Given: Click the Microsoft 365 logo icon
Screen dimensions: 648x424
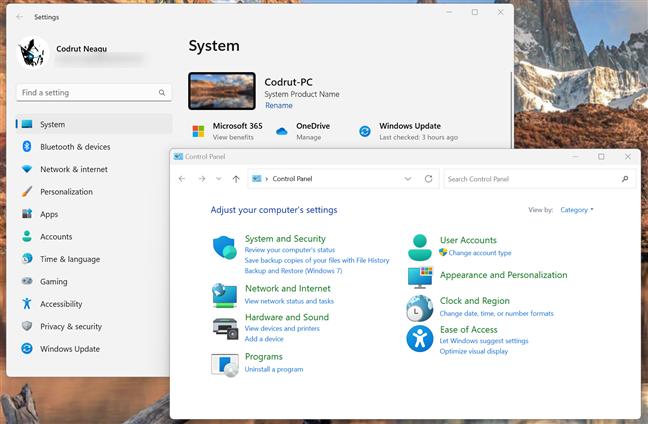Looking at the screenshot, I should 198,131.
